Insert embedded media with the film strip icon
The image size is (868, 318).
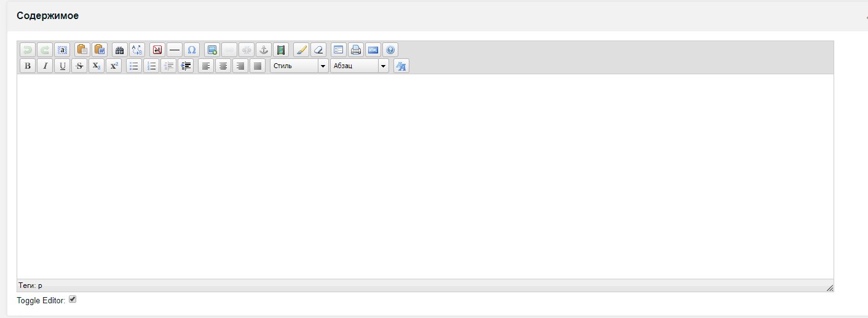(x=281, y=50)
